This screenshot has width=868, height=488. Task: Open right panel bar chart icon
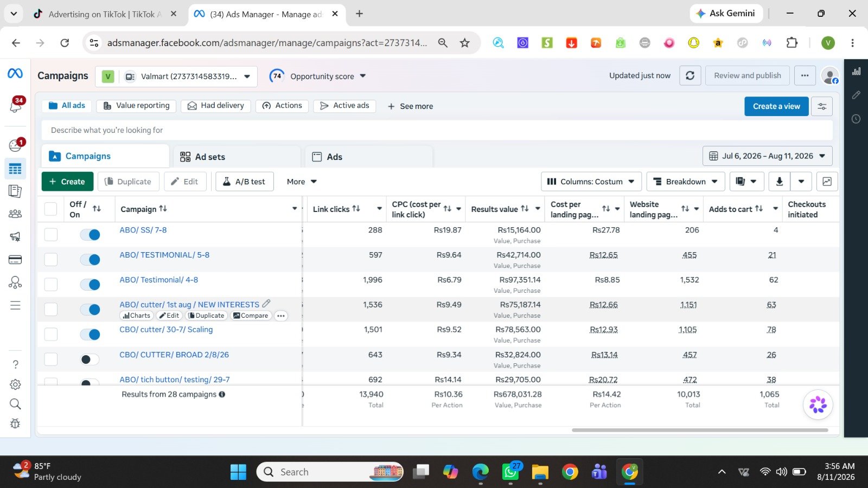pyautogui.click(x=856, y=71)
